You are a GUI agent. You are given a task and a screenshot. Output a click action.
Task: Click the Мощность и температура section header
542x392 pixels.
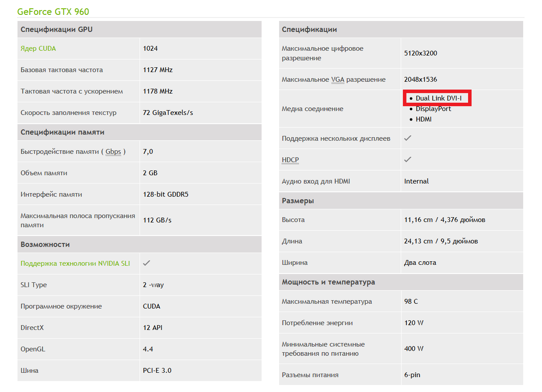tap(329, 282)
